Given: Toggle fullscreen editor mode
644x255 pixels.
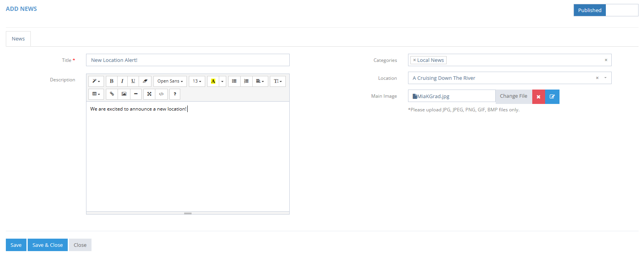Looking at the screenshot, I should [149, 94].
